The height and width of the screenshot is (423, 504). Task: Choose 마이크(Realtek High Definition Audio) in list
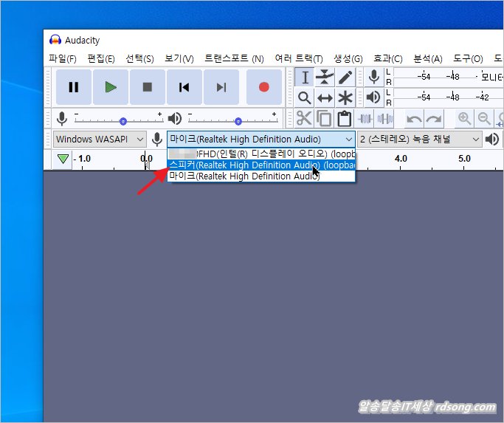point(261,176)
